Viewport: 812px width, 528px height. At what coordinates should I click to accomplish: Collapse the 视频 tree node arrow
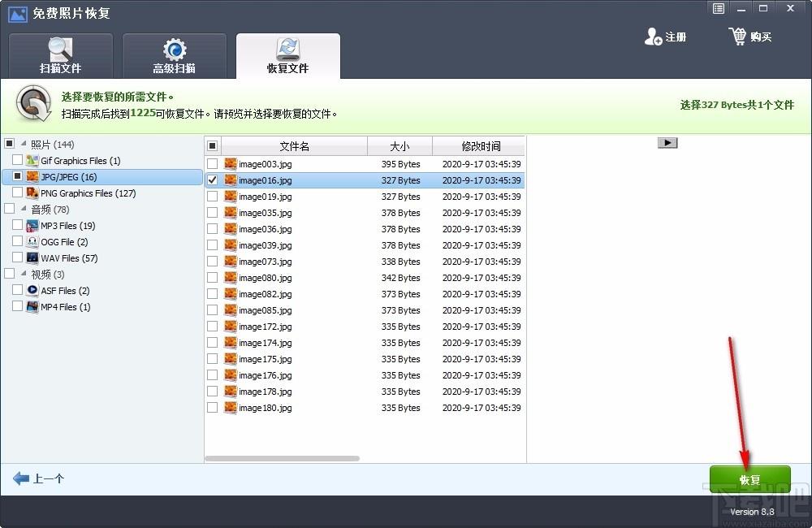point(24,273)
